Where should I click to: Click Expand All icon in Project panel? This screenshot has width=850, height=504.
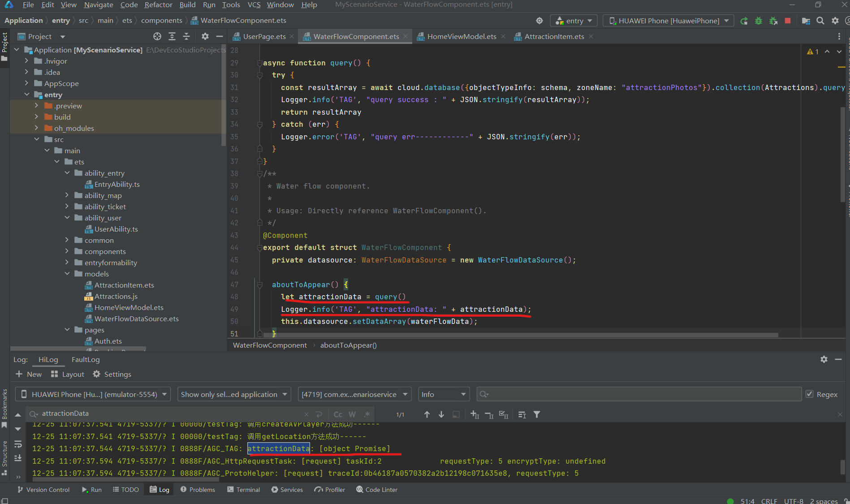pos(172,36)
